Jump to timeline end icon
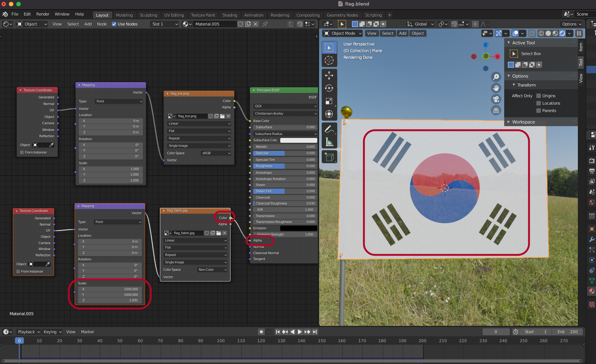Viewport: 596px width, 364px height. coord(315,332)
